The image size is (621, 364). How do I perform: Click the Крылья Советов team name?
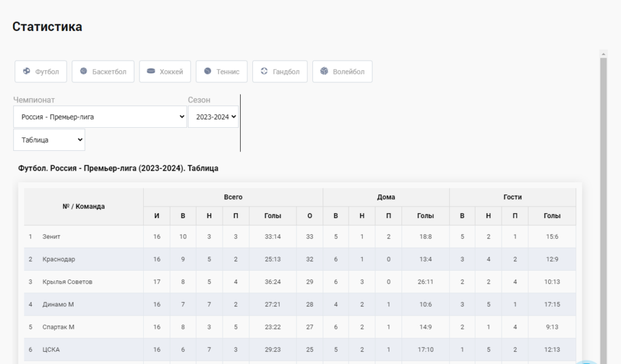click(67, 282)
